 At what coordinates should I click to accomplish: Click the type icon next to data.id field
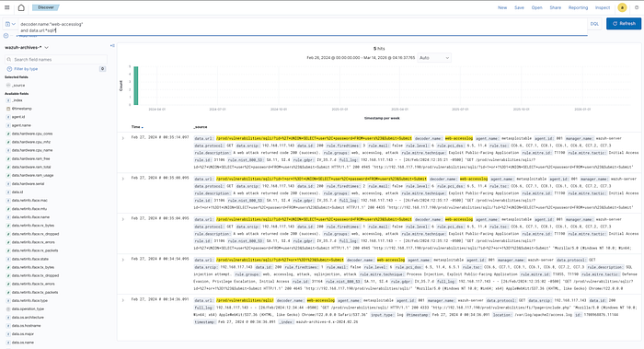point(8,192)
